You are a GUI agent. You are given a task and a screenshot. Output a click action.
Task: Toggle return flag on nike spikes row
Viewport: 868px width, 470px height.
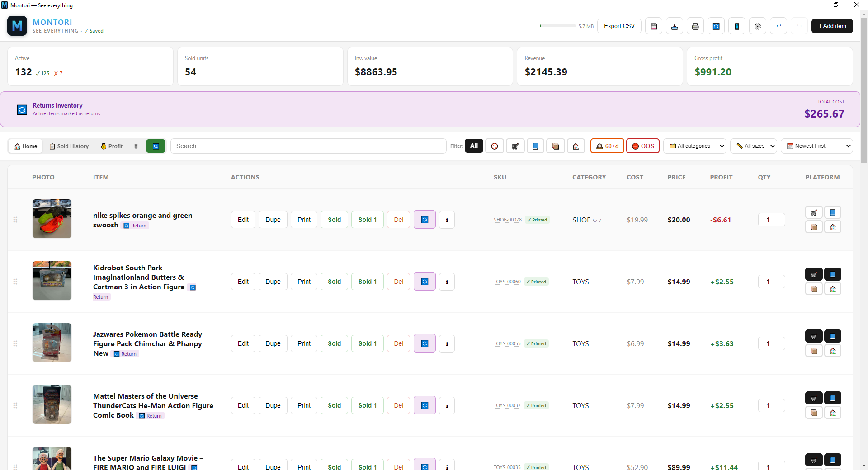[425, 220]
